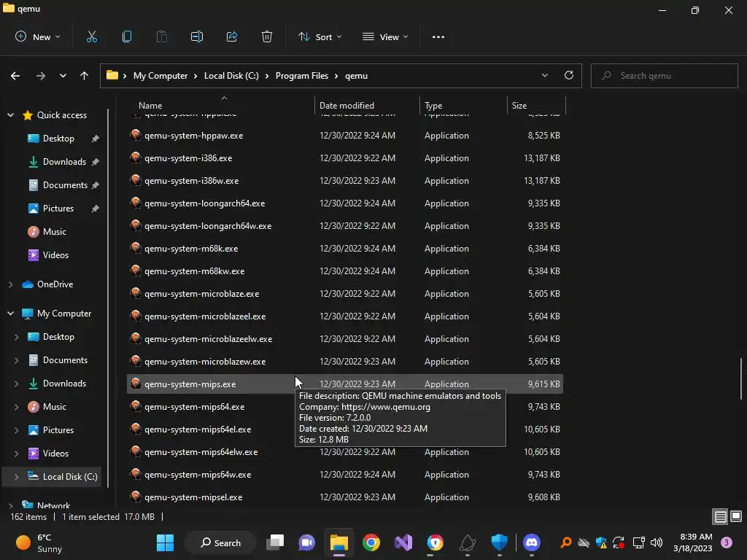Screen dimensions: 747x560
Task: Select Videos under My Computer
Action: click(x=55, y=454)
